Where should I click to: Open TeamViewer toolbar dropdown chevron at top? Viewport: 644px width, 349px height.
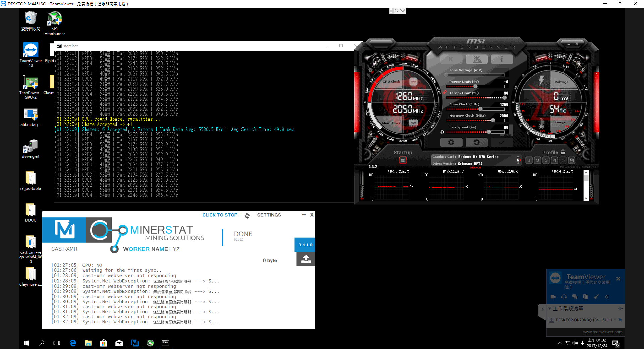(x=403, y=11)
